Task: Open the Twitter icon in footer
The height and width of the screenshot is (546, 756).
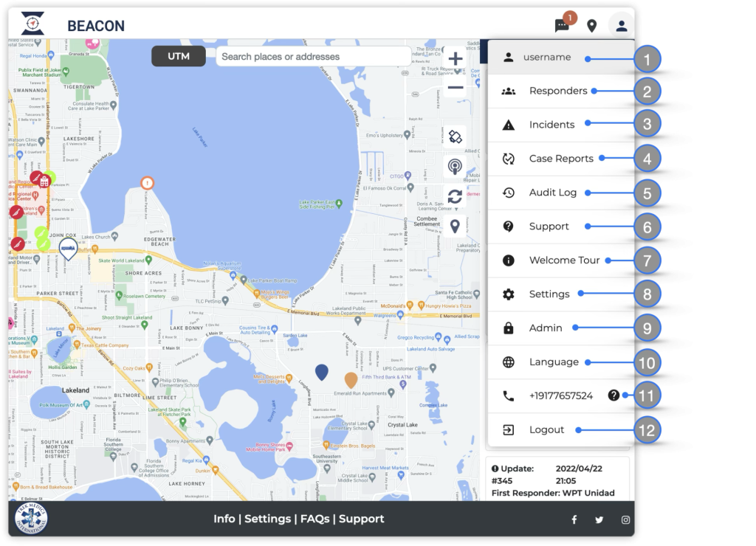Action: coord(599,519)
